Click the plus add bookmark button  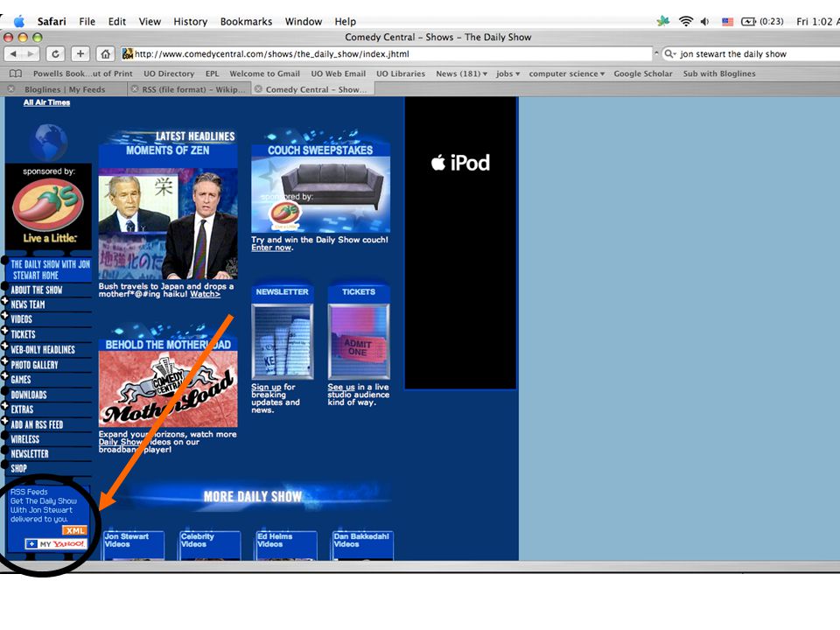tap(80, 53)
